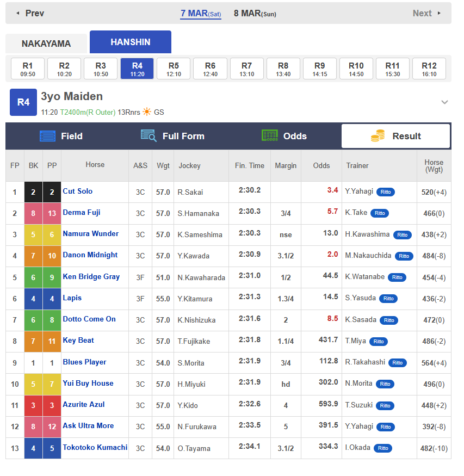This screenshot has width=464, height=476.
Task: Click Ritto badge beside S.Yasuda
Action: pos(388,299)
